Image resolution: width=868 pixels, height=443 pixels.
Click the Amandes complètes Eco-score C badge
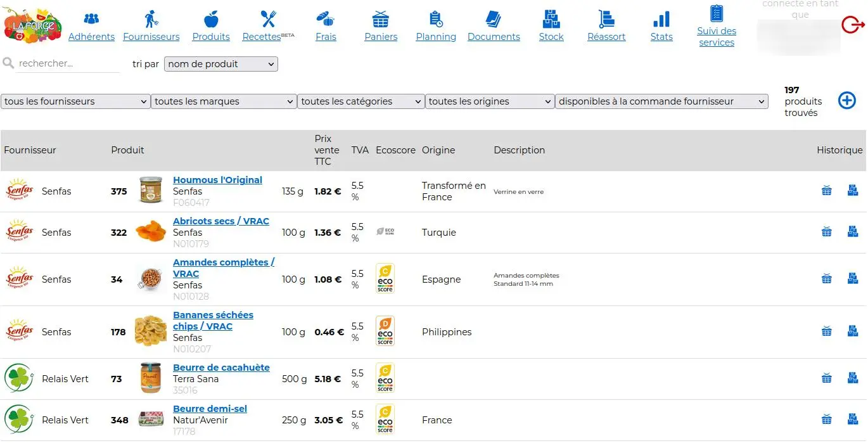(385, 278)
